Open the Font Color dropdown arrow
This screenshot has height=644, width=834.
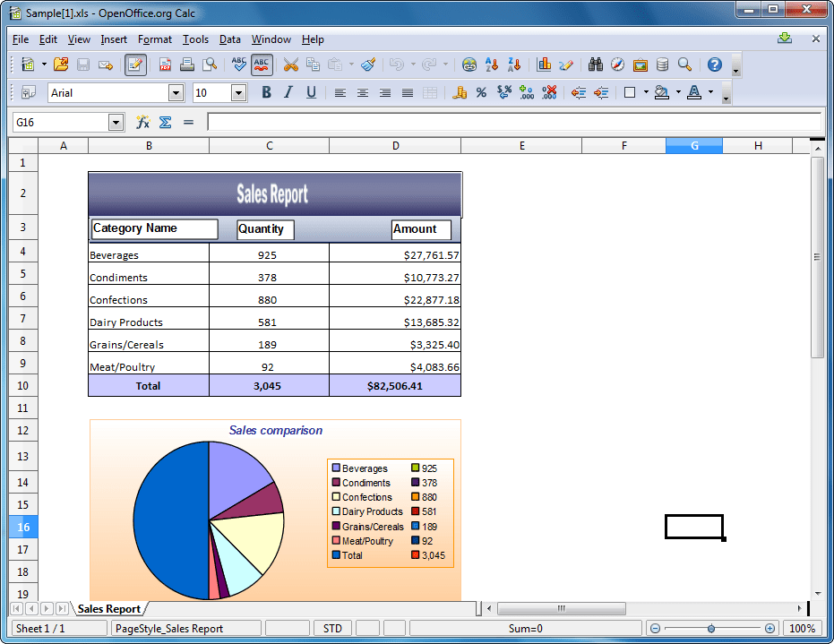[711, 92]
